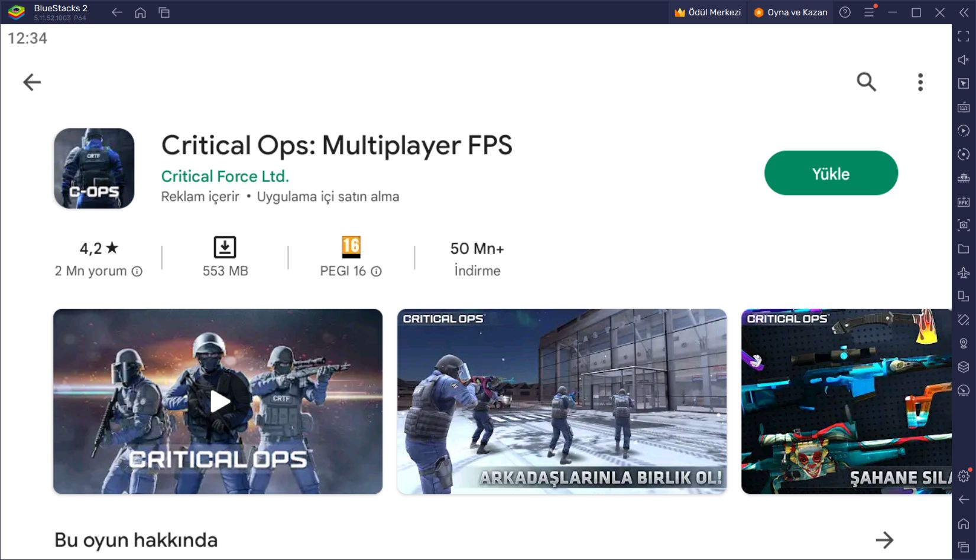Open the Play Store search
976x560 pixels.
click(866, 82)
